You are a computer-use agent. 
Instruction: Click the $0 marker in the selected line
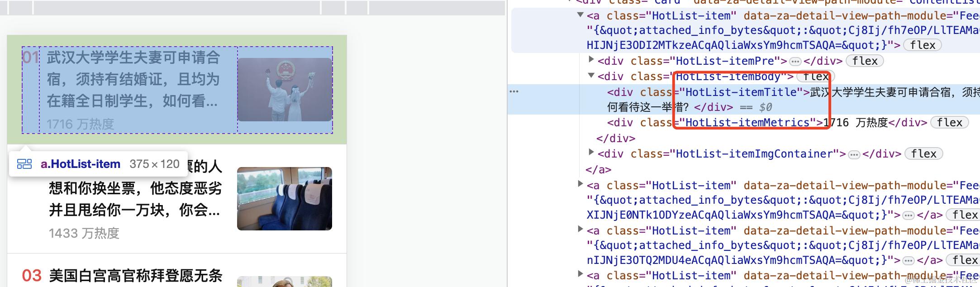[x=766, y=107]
